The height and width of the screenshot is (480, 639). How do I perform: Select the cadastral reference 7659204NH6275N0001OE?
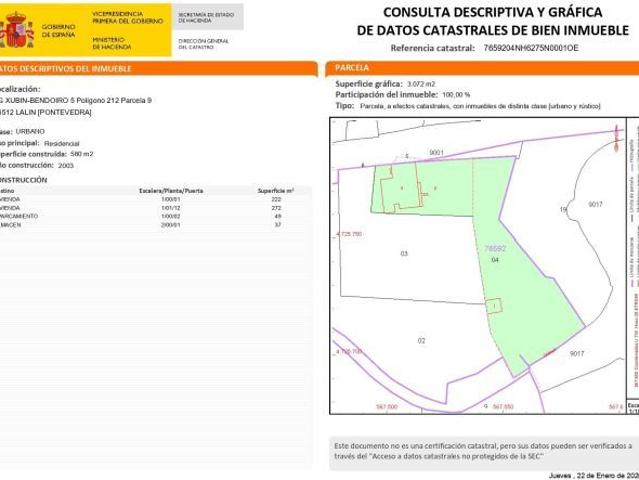[531, 48]
